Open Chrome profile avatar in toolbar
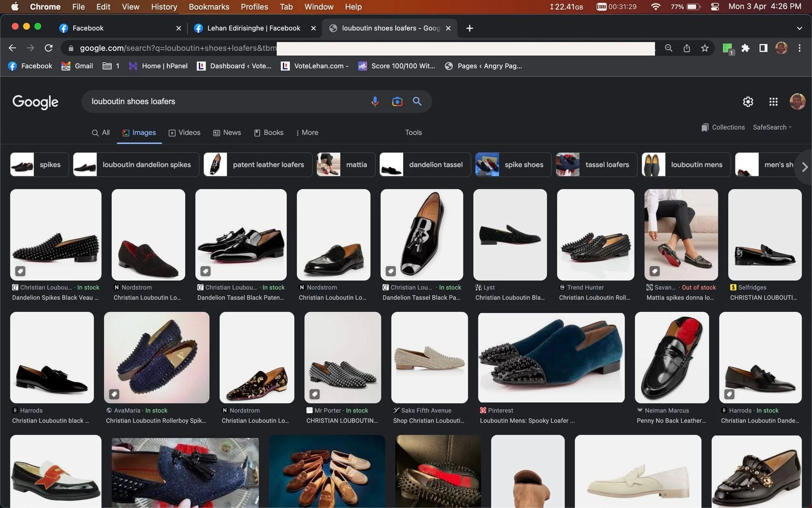Image resolution: width=812 pixels, height=508 pixels. (781, 48)
